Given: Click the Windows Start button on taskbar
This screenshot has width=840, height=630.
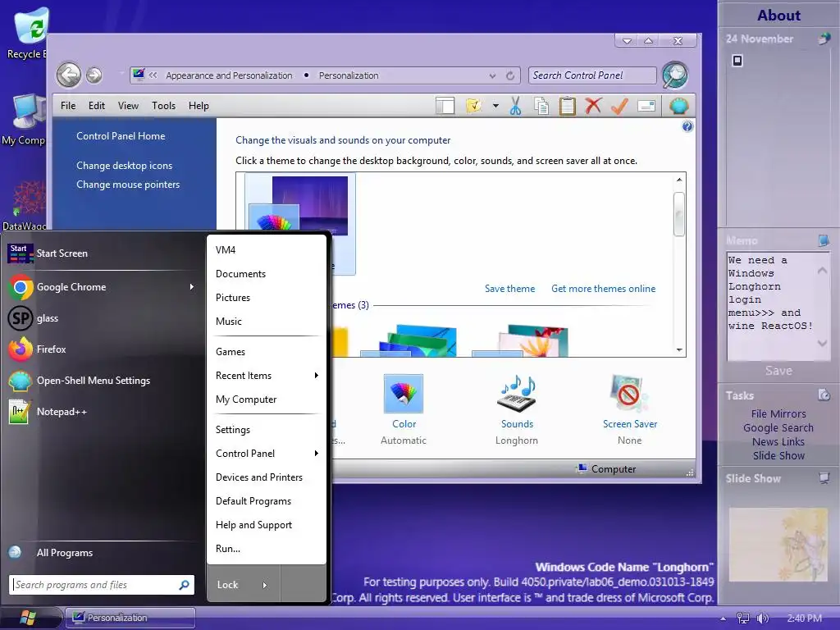Looking at the screenshot, I should click(28, 618).
